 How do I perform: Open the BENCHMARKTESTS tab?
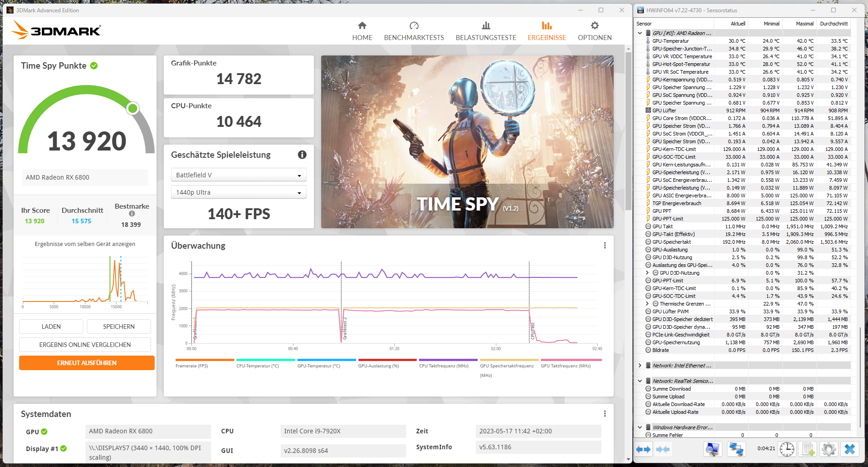414,31
